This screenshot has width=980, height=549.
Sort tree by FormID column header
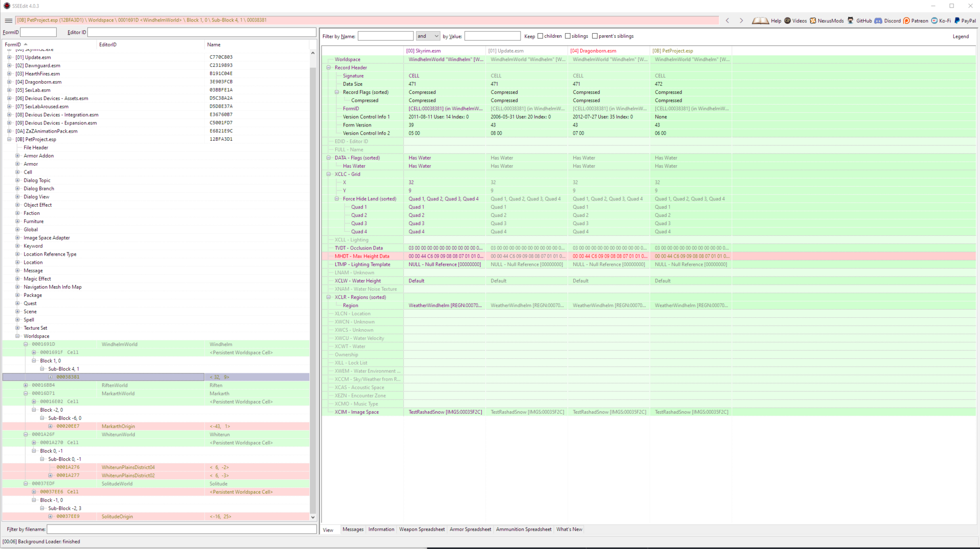coord(50,45)
